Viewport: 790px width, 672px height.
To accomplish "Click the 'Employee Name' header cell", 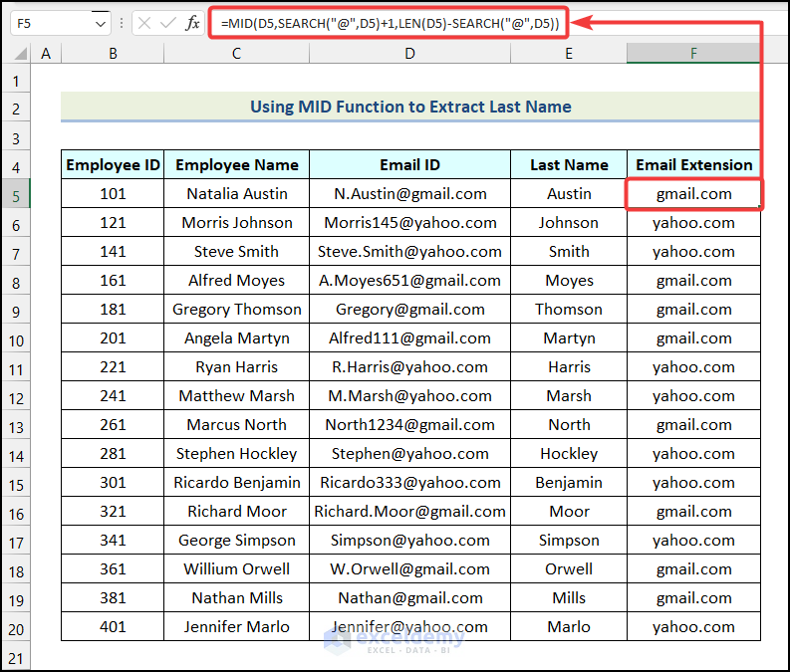I will click(236, 164).
